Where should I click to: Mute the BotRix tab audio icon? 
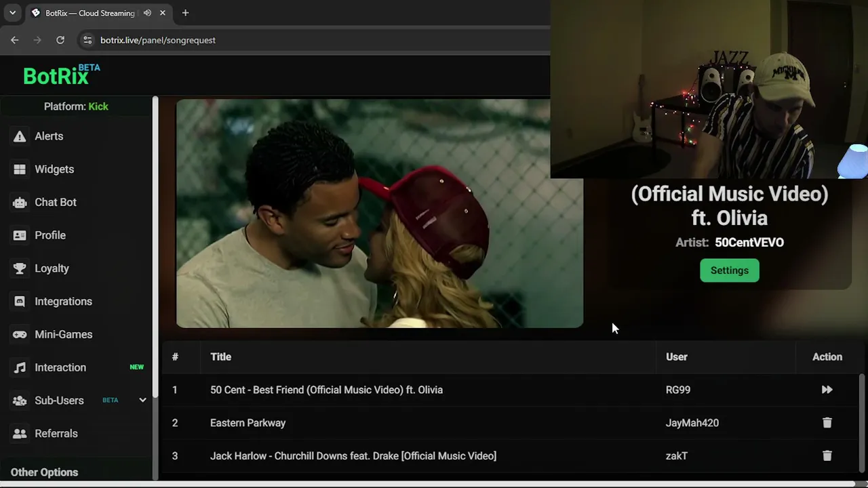tap(147, 13)
